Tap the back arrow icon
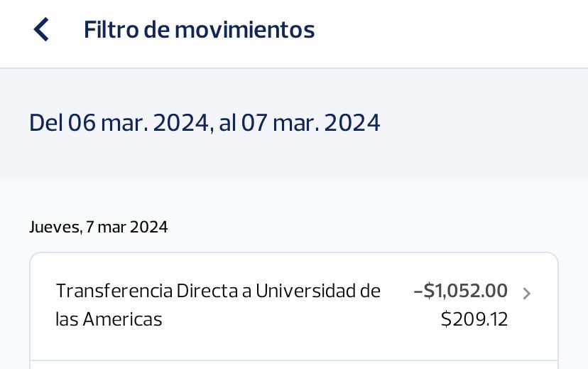Viewport: 588px width, 369px height. click(x=41, y=30)
